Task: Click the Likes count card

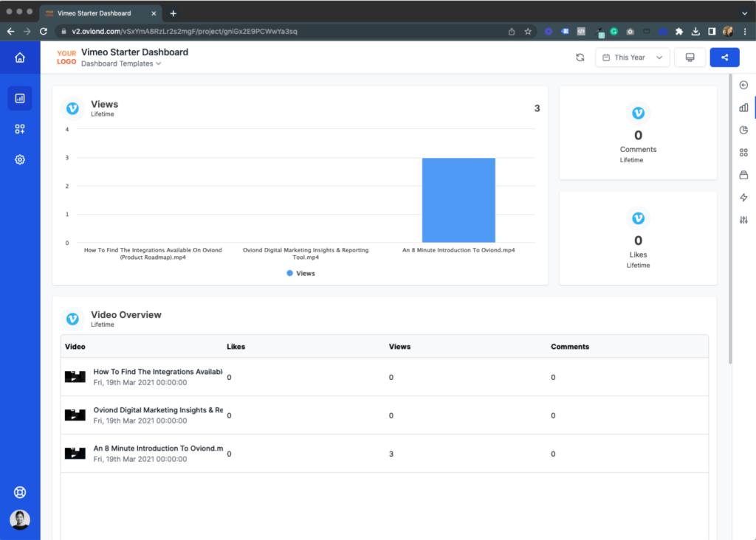Action: coord(638,238)
